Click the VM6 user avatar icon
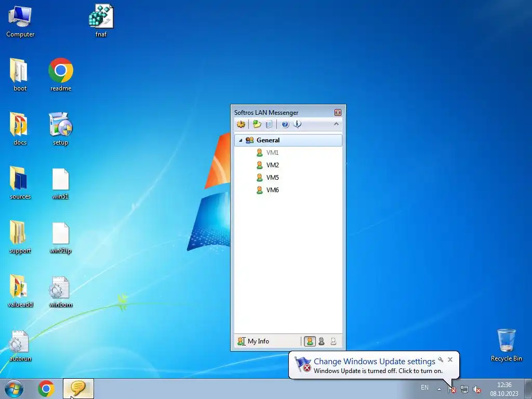532x399 pixels. (260, 190)
